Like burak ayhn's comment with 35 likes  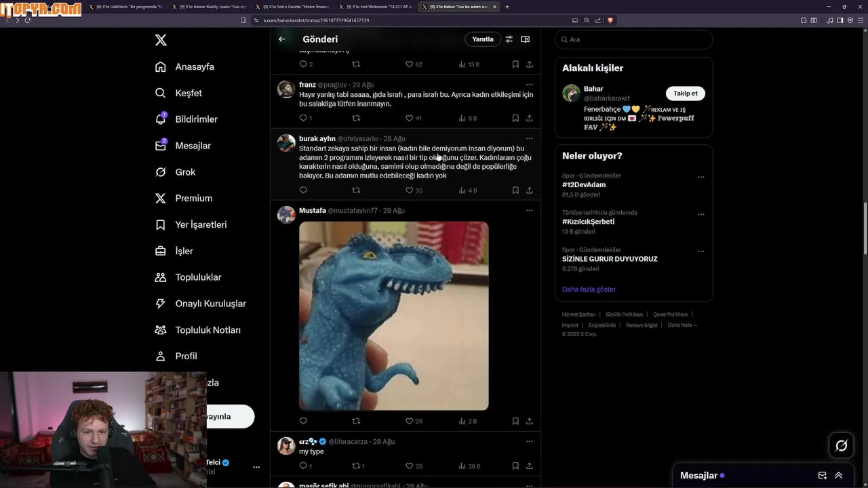click(x=414, y=190)
